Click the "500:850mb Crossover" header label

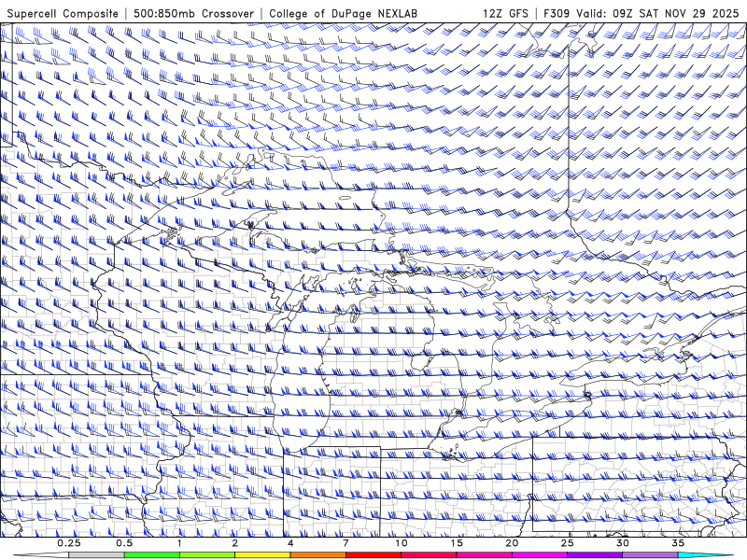click(194, 13)
